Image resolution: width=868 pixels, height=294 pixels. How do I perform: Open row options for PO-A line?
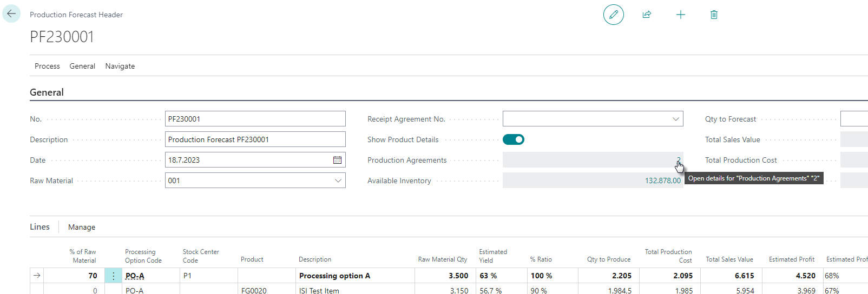pyautogui.click(x=113, y=276)
